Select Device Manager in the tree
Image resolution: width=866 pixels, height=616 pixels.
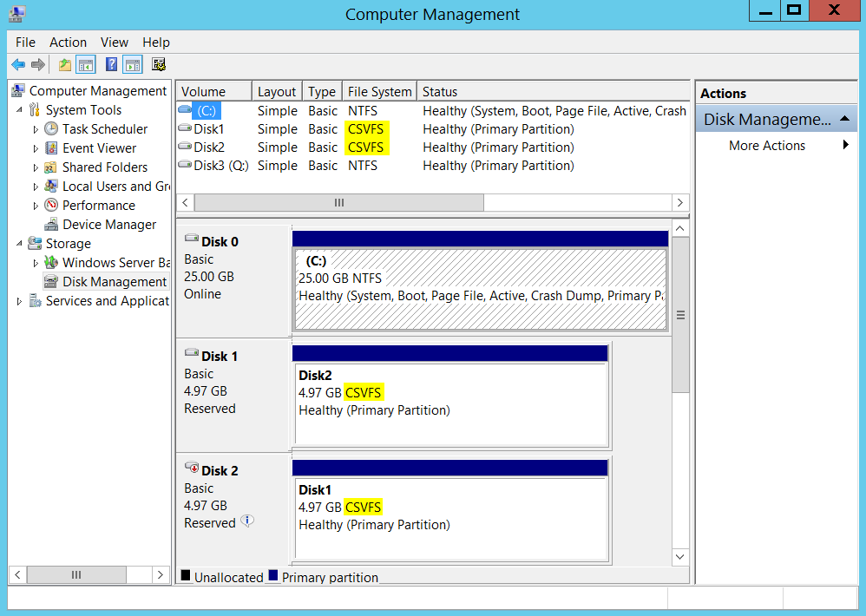point(109,225)
